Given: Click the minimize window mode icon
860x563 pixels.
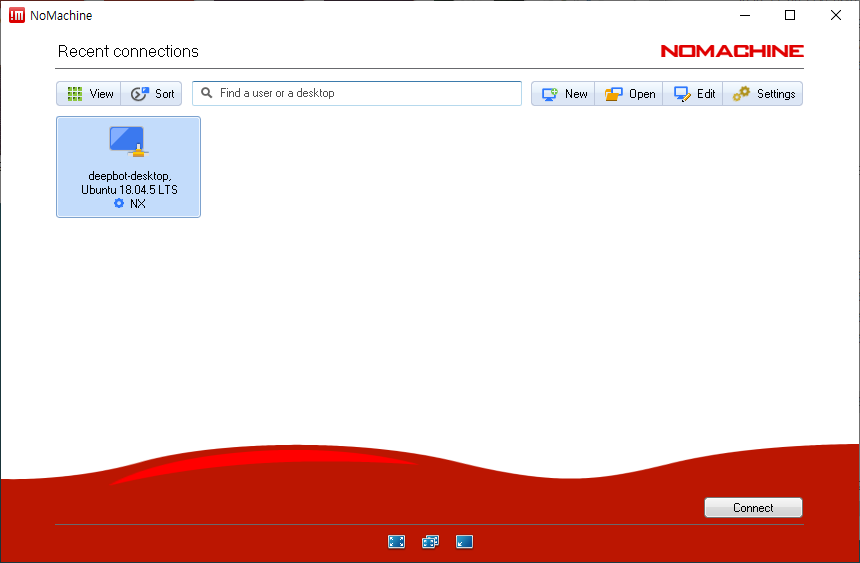Looking at the screenshot, I should (465, 542).
